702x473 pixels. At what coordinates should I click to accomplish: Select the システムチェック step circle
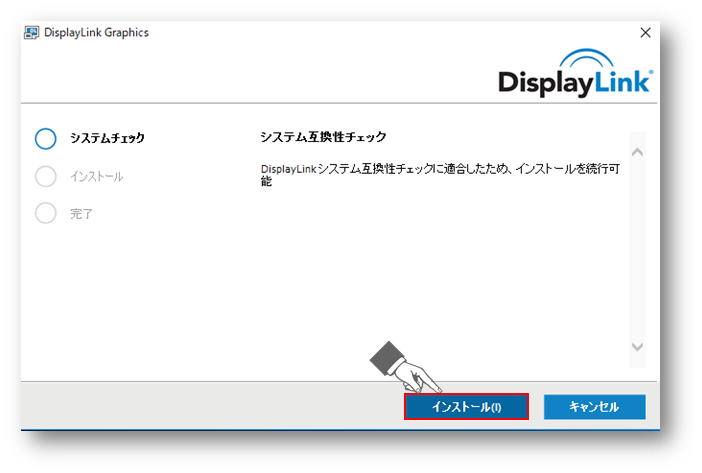[x=46, y=138]
